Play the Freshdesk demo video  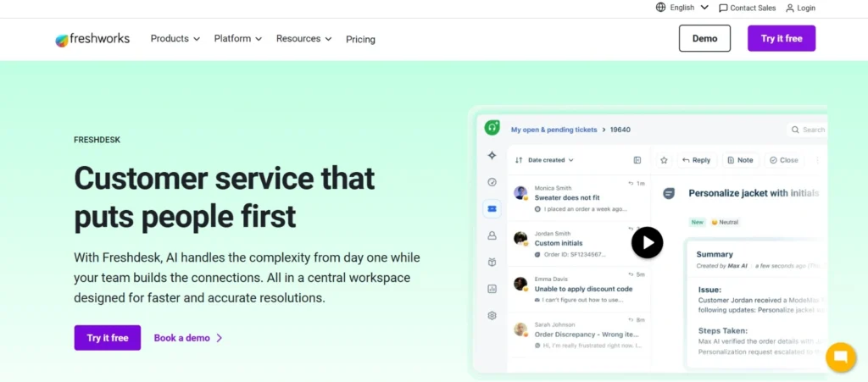pos(647,243)
